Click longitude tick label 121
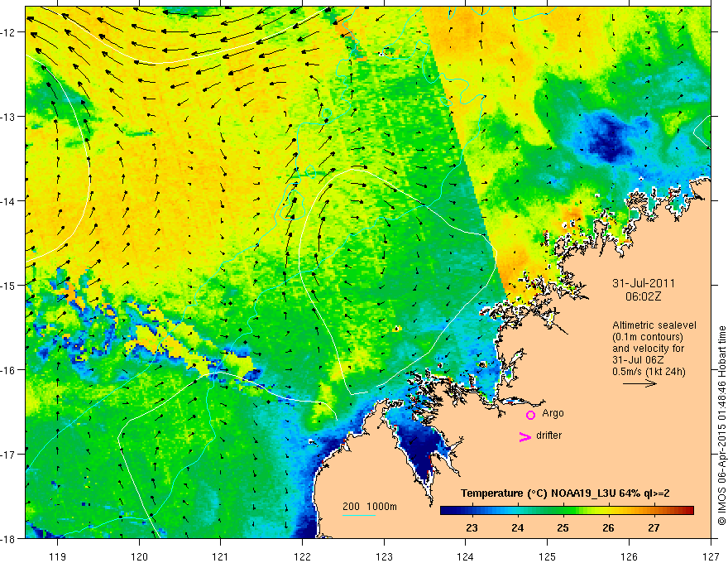Image resolution: width=728 pixels, height=563 pixels. [x=221, y=556]
